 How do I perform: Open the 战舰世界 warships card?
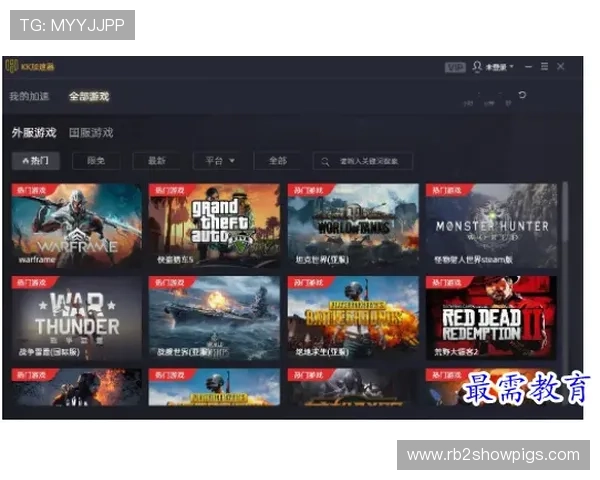click(214, 318)
